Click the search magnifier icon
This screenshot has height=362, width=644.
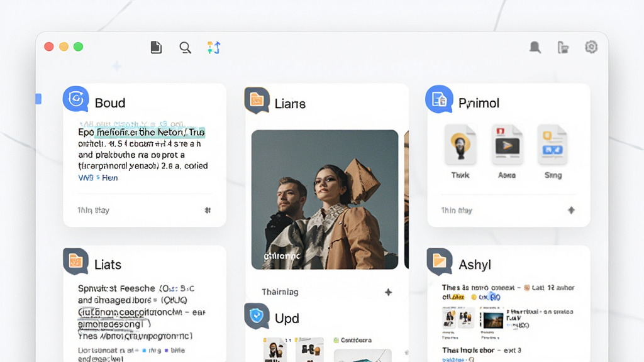(x=186, y=48)
